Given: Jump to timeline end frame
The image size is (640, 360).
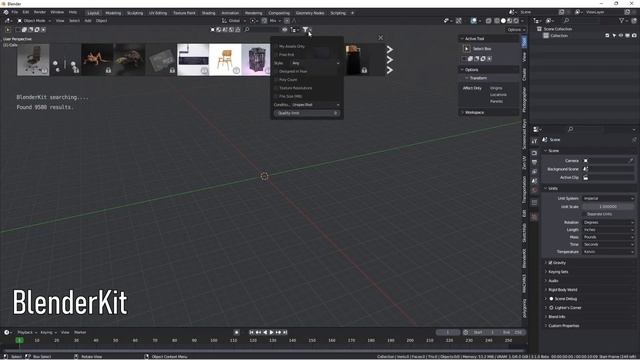Looking at the screenshot, I should pyautogui.click(x=285, y=332).
